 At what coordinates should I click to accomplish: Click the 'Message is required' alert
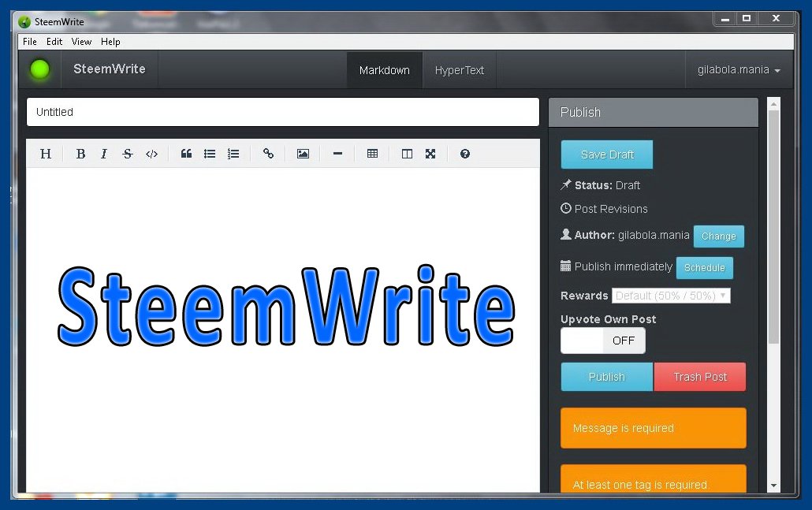654,428
